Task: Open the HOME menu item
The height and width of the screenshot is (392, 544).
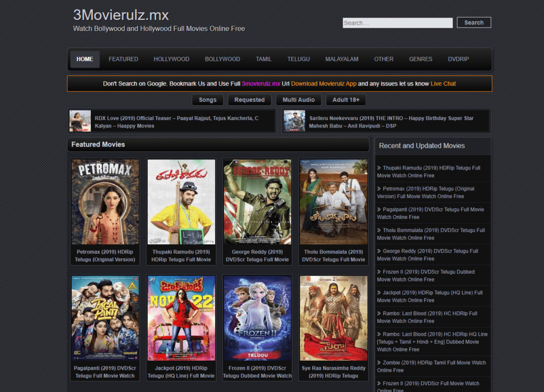Action: coord(84,59)
